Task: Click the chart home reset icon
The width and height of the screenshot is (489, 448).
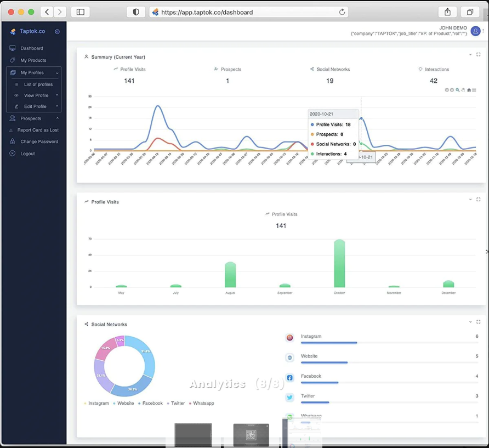Action: [x=469, y=90]
